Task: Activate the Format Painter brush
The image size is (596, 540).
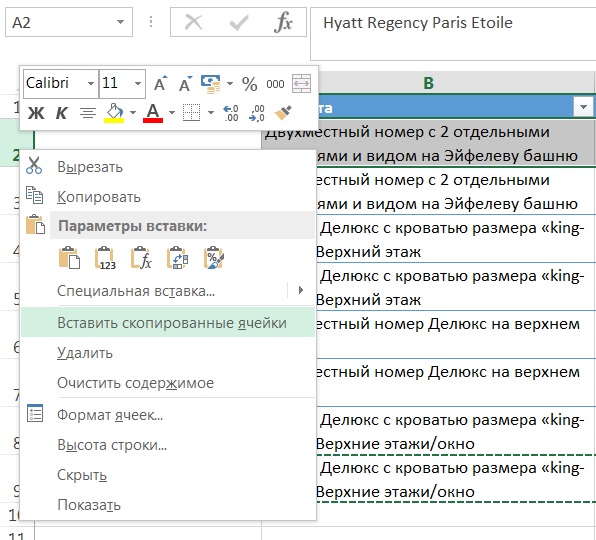Action: [x=283, y=112]
